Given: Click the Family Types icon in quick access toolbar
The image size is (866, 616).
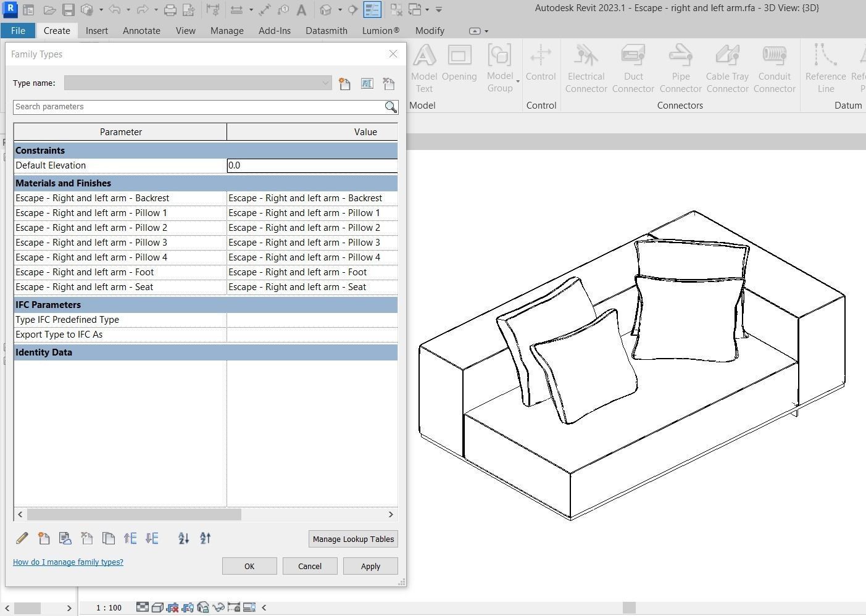Looking at the screenshot, I should (x=372, y=10).
